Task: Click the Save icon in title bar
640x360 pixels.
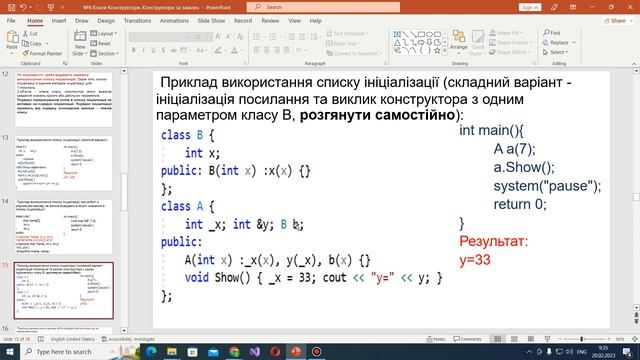Action: 11,7
